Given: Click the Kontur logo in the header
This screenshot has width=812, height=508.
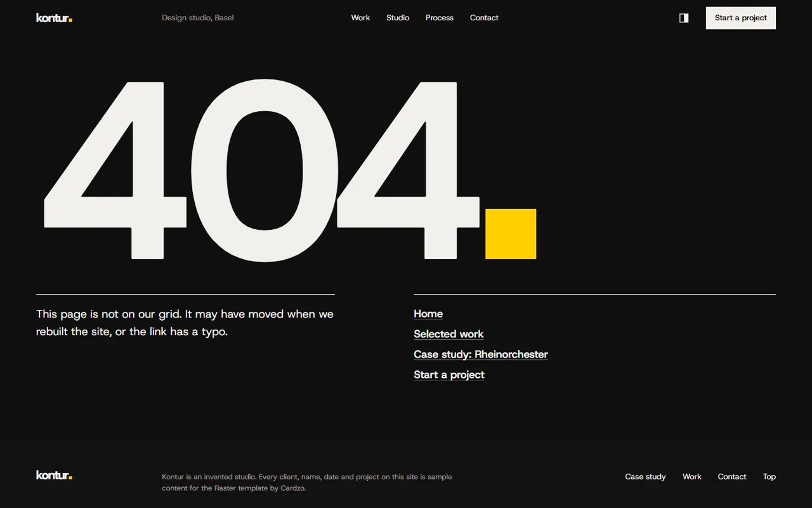Looking at the screenshot, I should click(x=55, y=18).
